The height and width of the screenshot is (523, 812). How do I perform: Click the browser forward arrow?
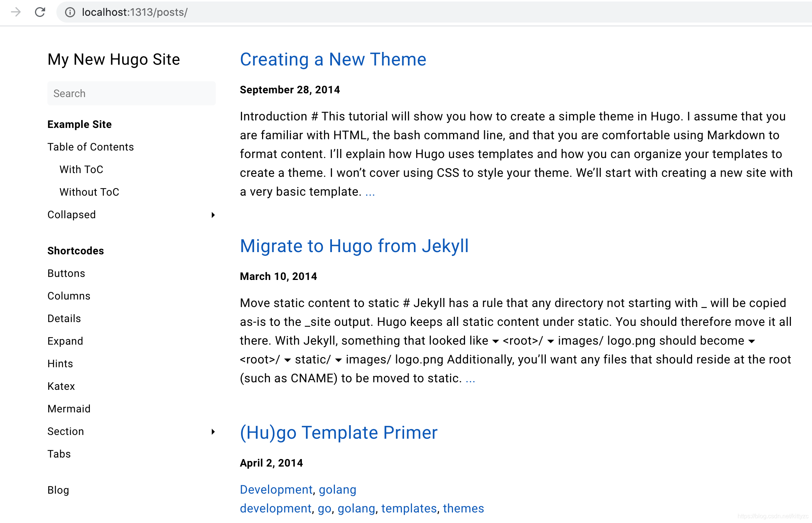(16, 12)
